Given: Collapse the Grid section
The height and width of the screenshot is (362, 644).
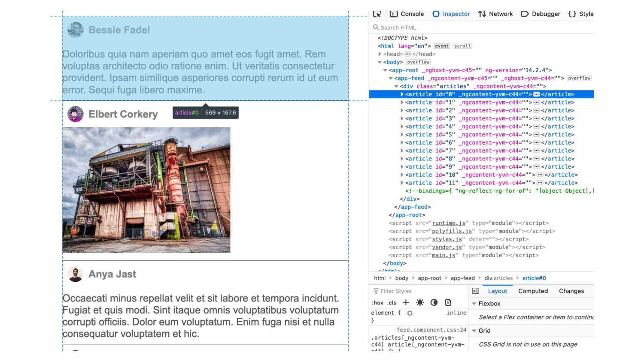Looking at the screenshot, I should (474, 331).
